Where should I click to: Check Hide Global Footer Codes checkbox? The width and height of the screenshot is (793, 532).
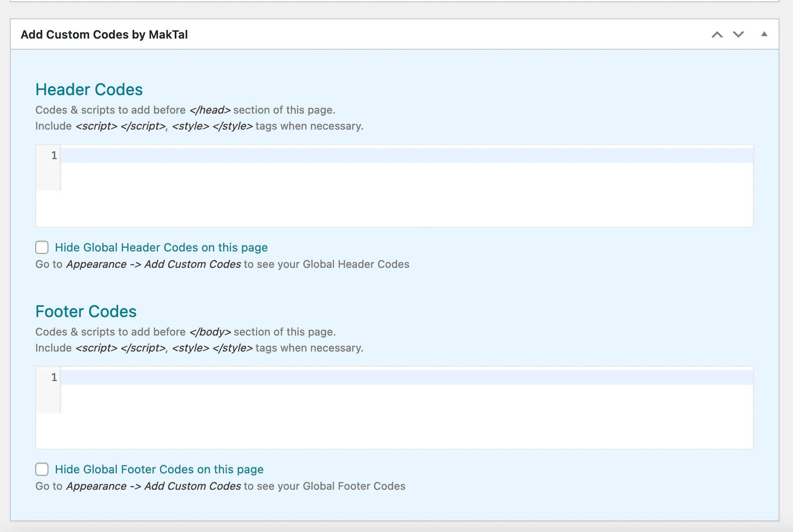coord(42,469)
